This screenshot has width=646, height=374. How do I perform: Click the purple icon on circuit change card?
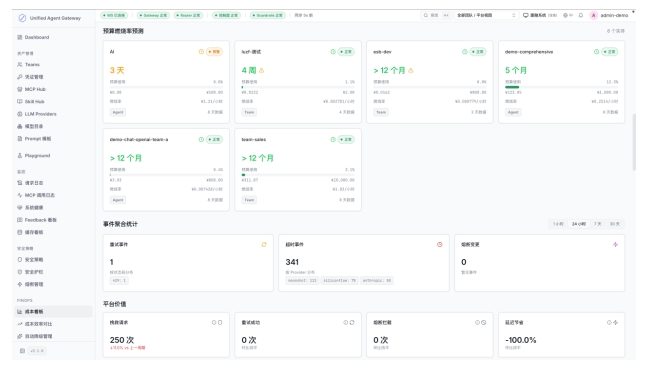click(615, 244)
